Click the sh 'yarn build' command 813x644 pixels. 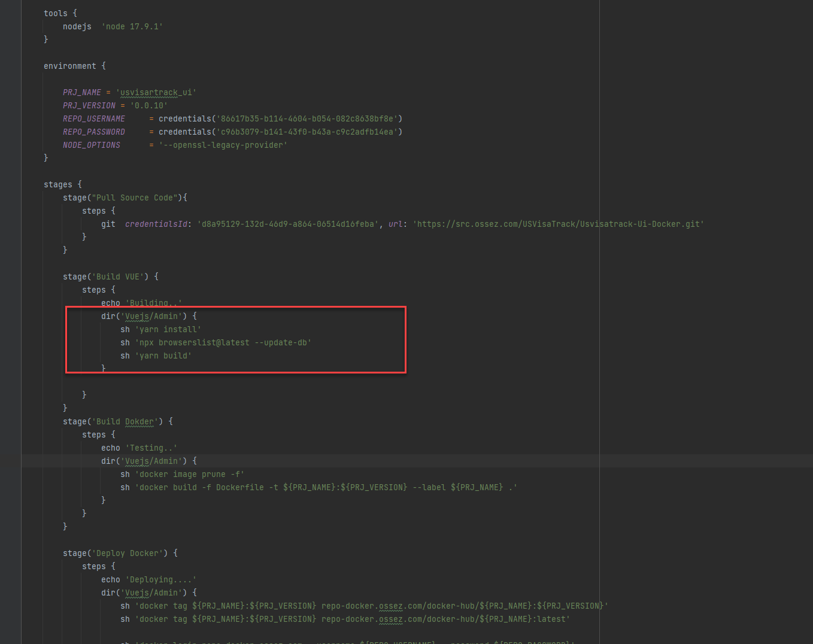(x=156, y=356)
